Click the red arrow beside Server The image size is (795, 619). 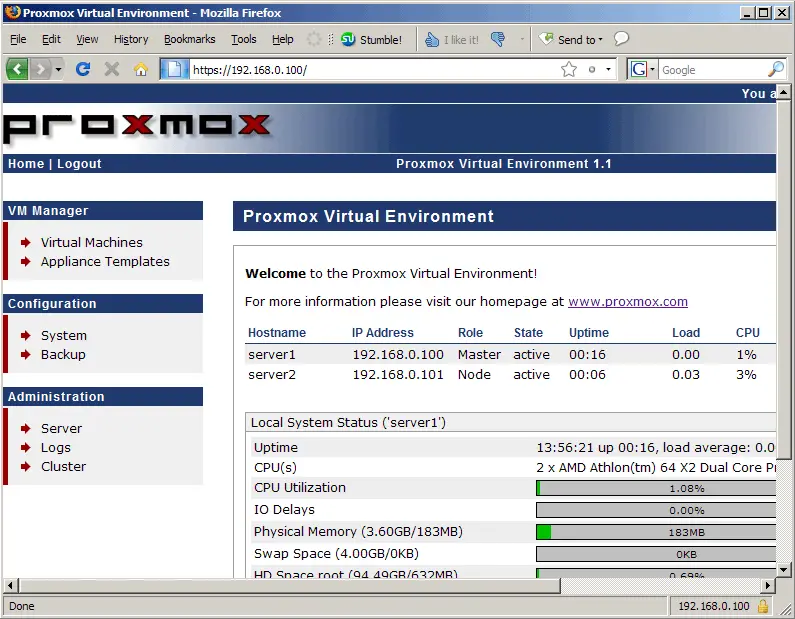point(25,428)
